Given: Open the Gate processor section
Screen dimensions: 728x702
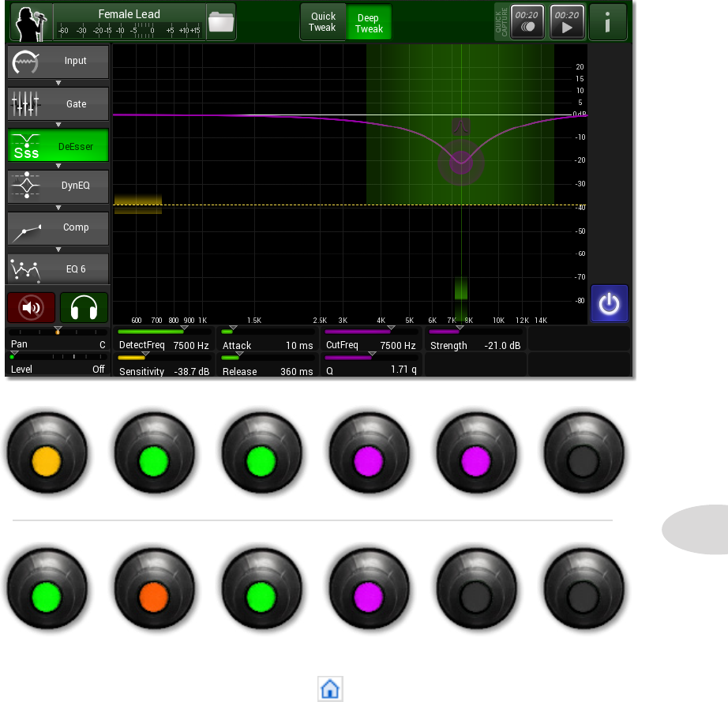Looking at the screenshot, I should (x=58, y=104).
